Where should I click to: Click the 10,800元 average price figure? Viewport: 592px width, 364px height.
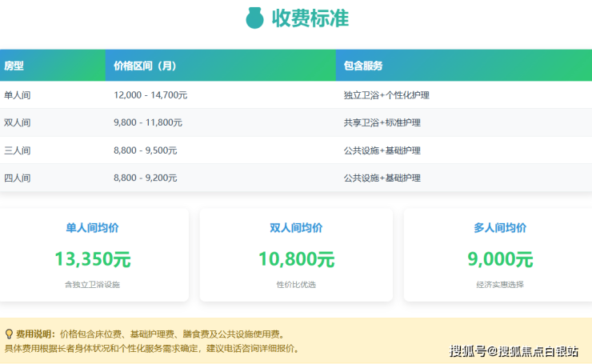[x=296, y=259]
